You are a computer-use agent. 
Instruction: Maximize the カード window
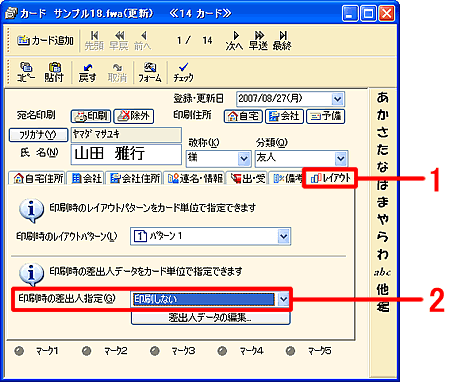pyautogui.click(x=368, y=14)
